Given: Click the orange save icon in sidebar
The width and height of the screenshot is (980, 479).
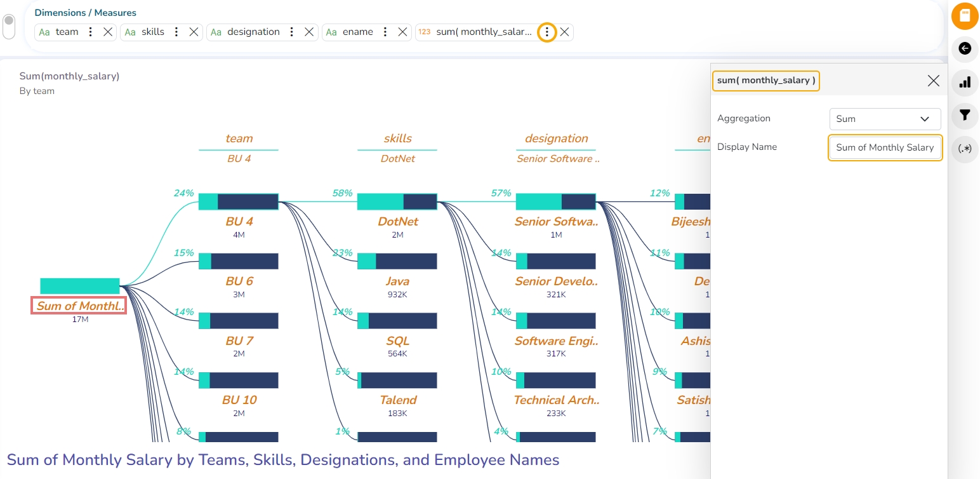Looking at the screenshot, I should (x=964, y=16).
